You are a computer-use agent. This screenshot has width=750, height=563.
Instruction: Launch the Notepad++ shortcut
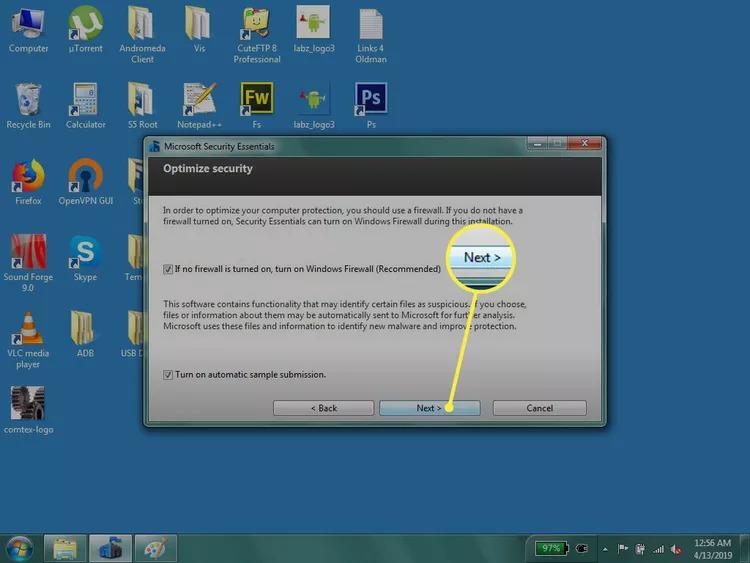pos(199,106)
